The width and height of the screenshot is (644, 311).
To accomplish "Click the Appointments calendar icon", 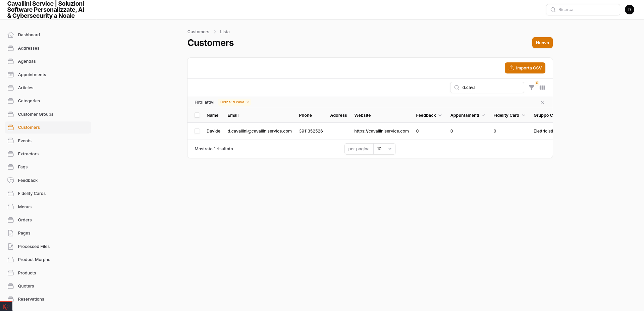I will [11, 74].
